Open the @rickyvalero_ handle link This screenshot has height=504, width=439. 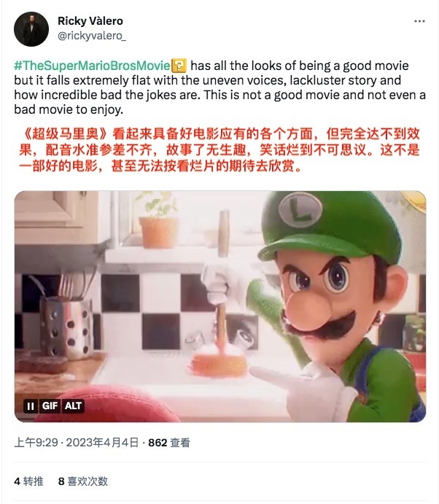[92, 36]
